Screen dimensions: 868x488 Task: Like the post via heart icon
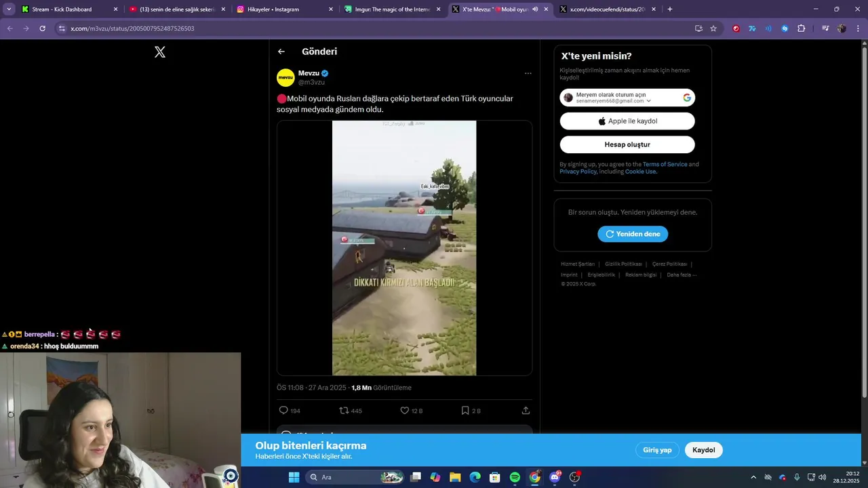[x=404, y=411]
